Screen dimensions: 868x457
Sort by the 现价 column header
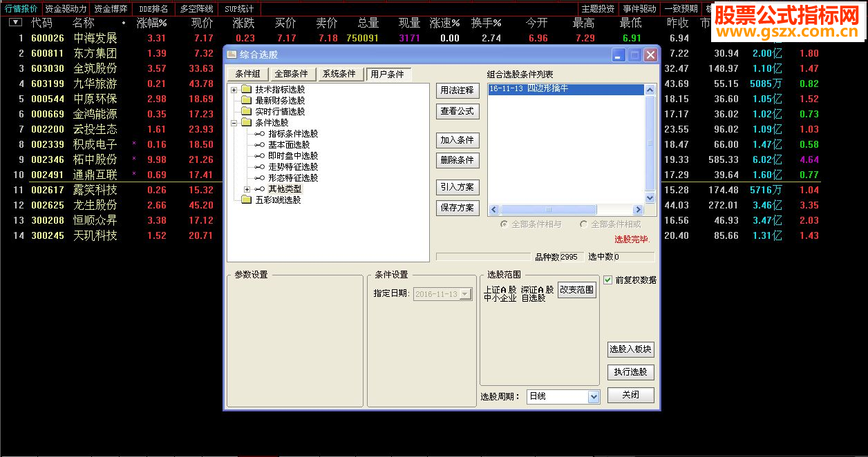(x=202, y=23)
